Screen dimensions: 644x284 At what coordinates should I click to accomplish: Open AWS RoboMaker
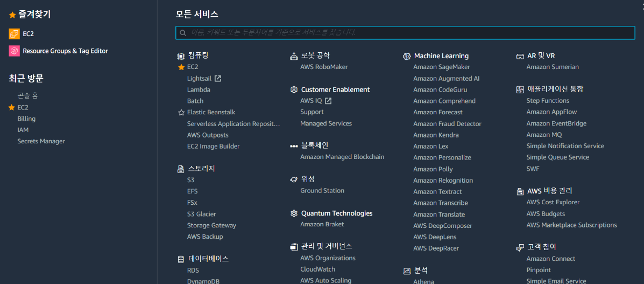[x=324, y=67]
